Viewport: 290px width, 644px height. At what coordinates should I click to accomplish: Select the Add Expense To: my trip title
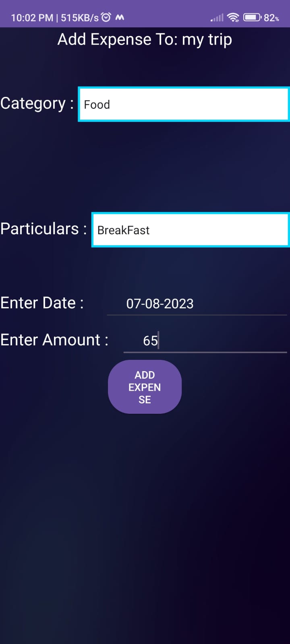click(x=145, y=39)
